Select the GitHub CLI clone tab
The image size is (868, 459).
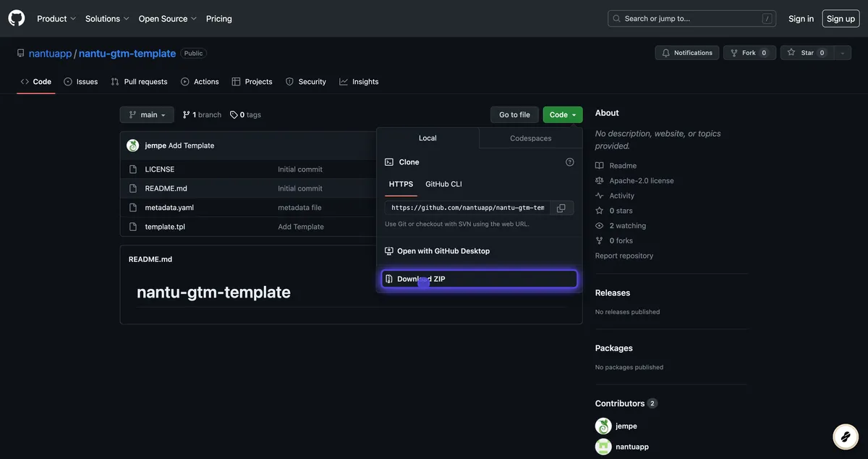(x=443, y=185)
